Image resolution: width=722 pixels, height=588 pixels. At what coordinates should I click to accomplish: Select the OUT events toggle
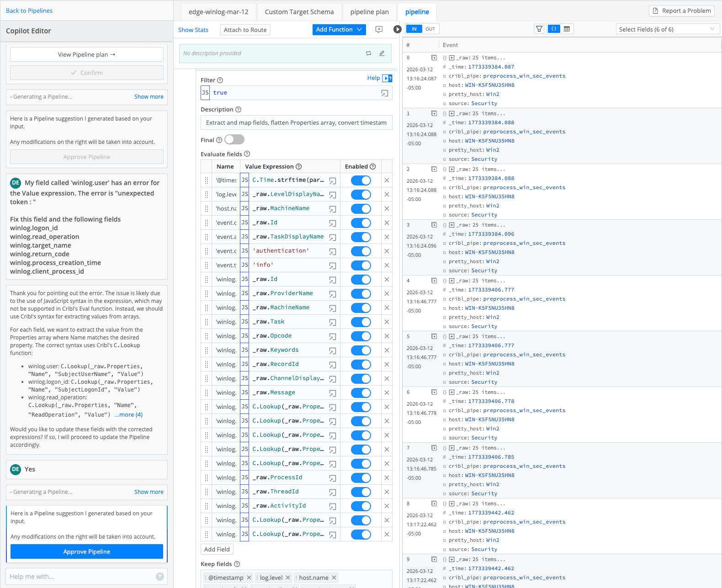430,29
